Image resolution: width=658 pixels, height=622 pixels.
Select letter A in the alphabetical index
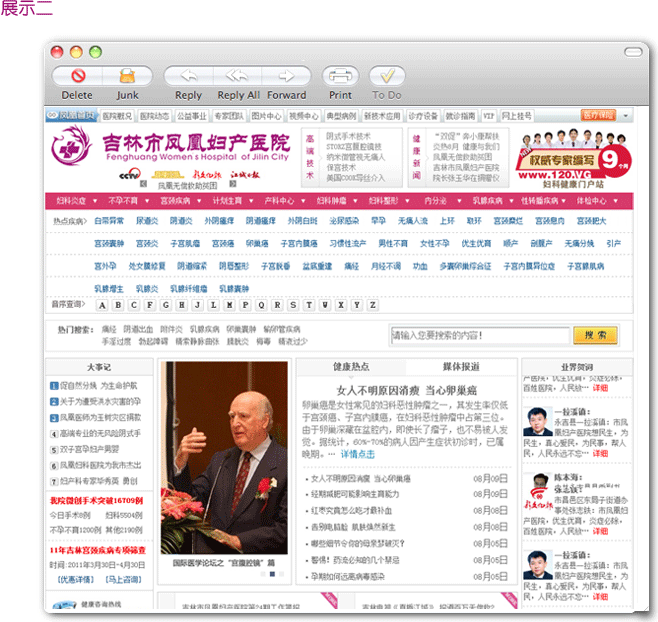[x=102, y=305]
